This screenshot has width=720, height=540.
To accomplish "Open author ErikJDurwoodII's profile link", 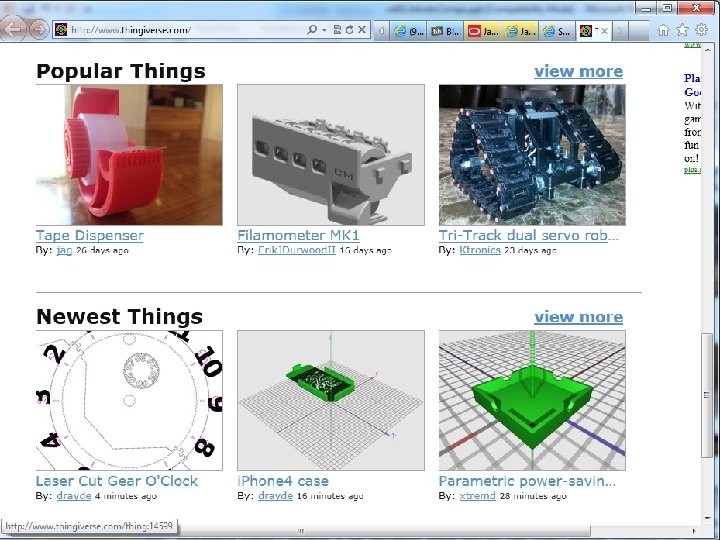I will (x=297, y=250).
